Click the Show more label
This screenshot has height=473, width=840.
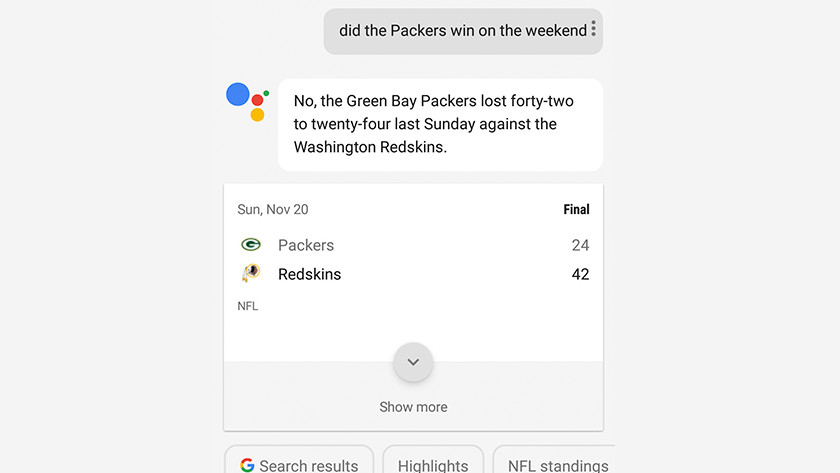[413, 407]
